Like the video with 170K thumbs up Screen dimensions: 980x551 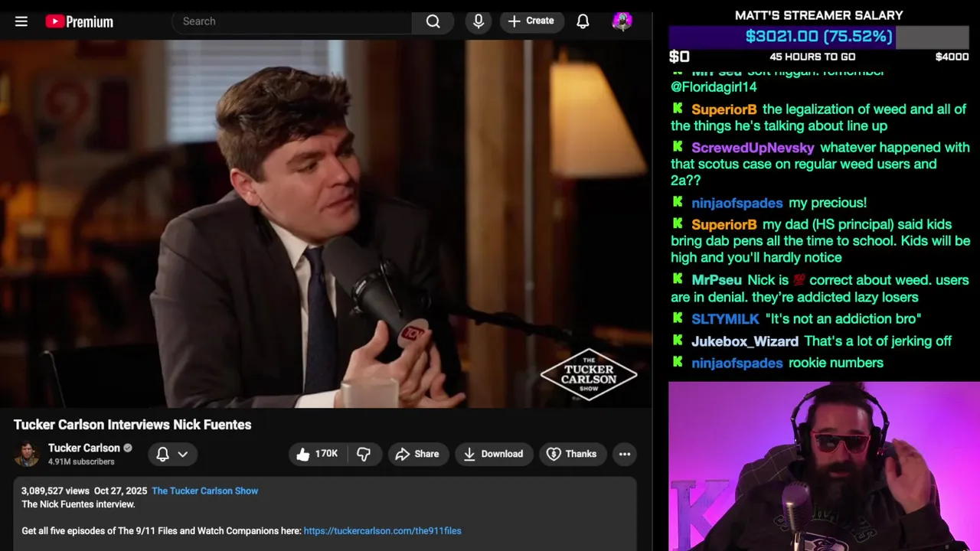pos(317,454)
